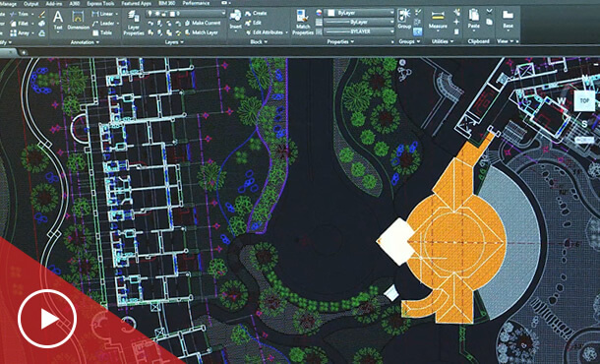Open the Layer Properties manager
The width and height of the screenshot is (600, 364).
(134, 23)
